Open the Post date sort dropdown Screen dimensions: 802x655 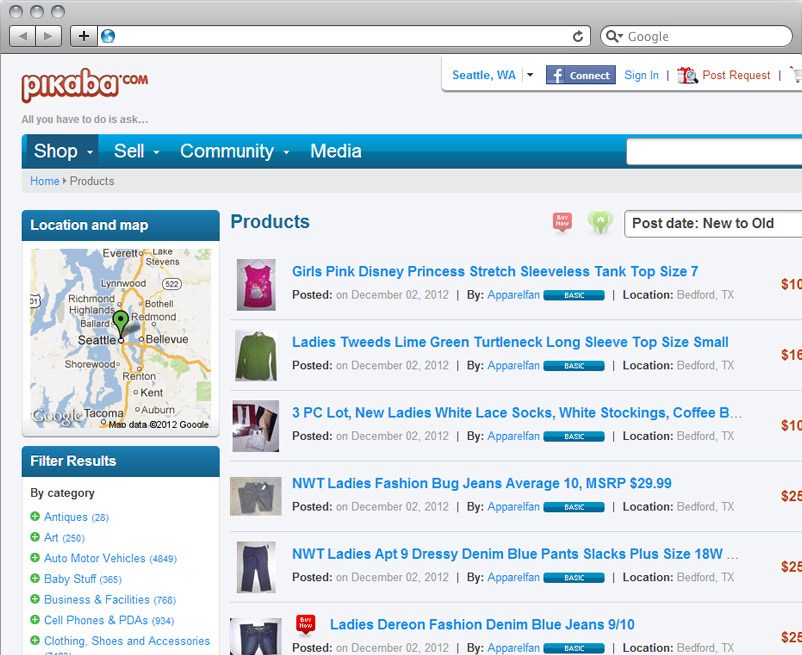(713, 223)
